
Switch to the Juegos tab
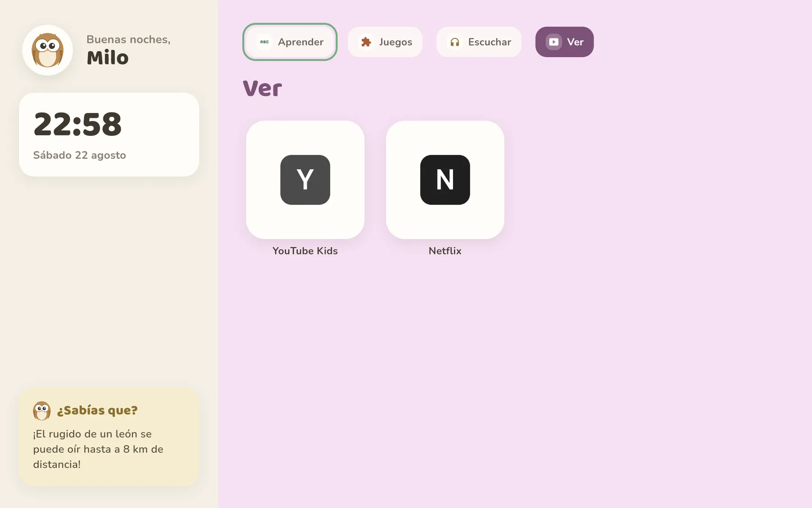tap(385, 42)
